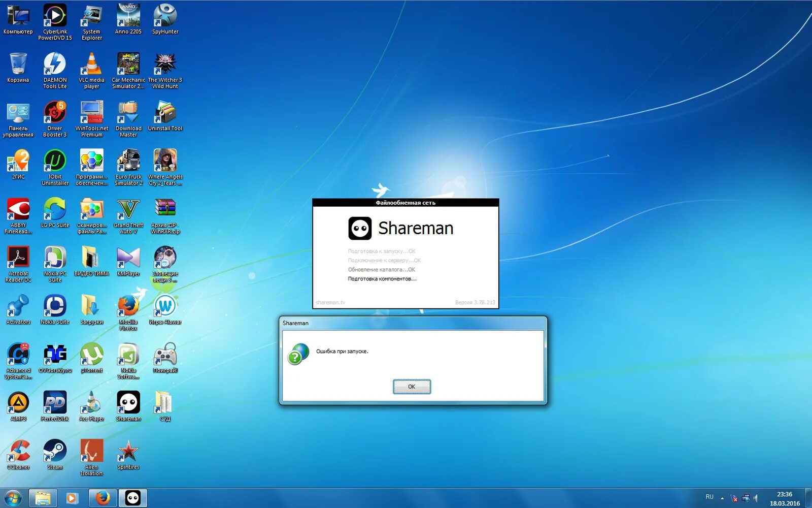Select the Панель управления icon
Screen dimensions: 812x508
click(18, 119)
